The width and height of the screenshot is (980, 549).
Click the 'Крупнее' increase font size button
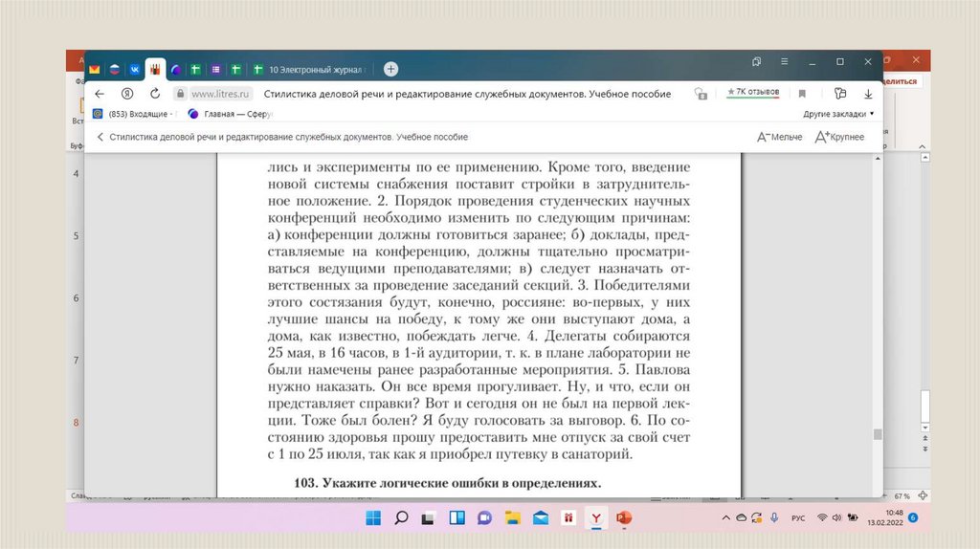pos(839,137)
